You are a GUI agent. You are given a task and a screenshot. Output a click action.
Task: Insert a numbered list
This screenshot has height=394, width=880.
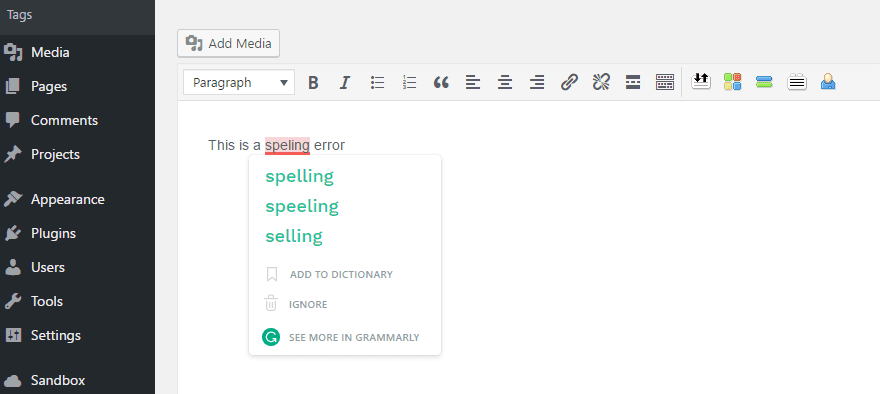[410, 83]
